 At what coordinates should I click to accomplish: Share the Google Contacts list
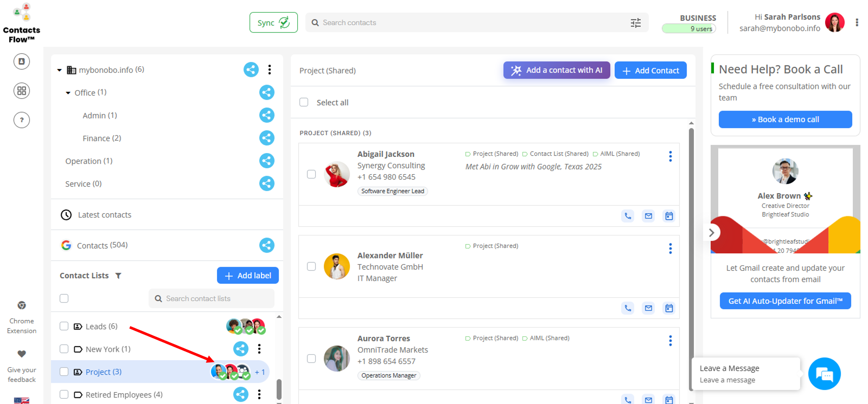click(x=266, y=245)
